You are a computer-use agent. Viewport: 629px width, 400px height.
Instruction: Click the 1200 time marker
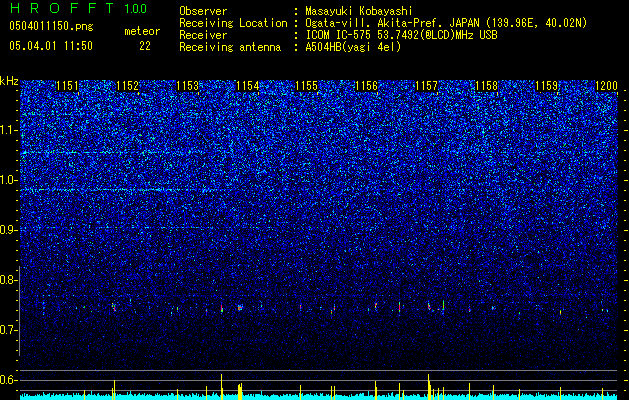[x=606, y=86]
